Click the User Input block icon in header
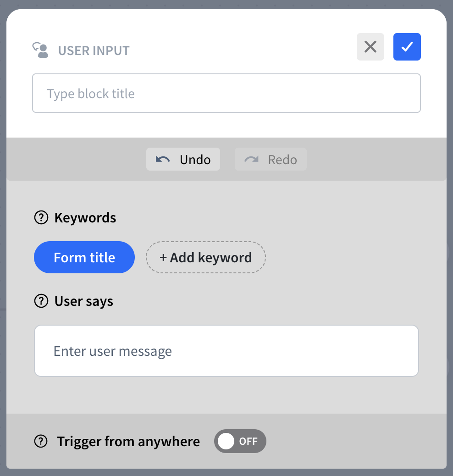 (40, 50)
